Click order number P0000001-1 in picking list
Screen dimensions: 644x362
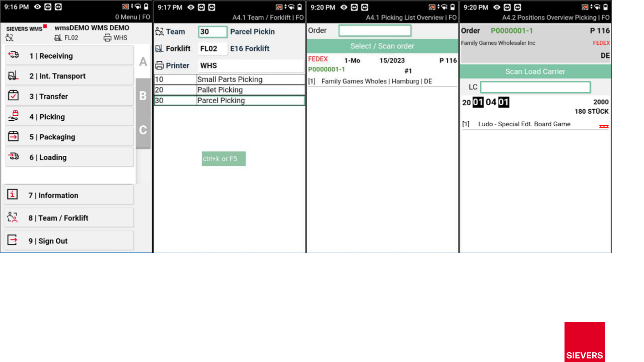click(x=326, y=69)
